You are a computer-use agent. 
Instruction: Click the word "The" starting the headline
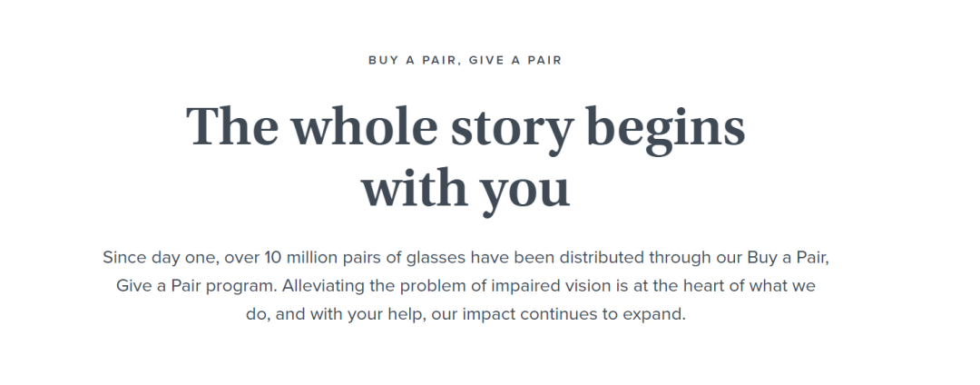[232, 126]
